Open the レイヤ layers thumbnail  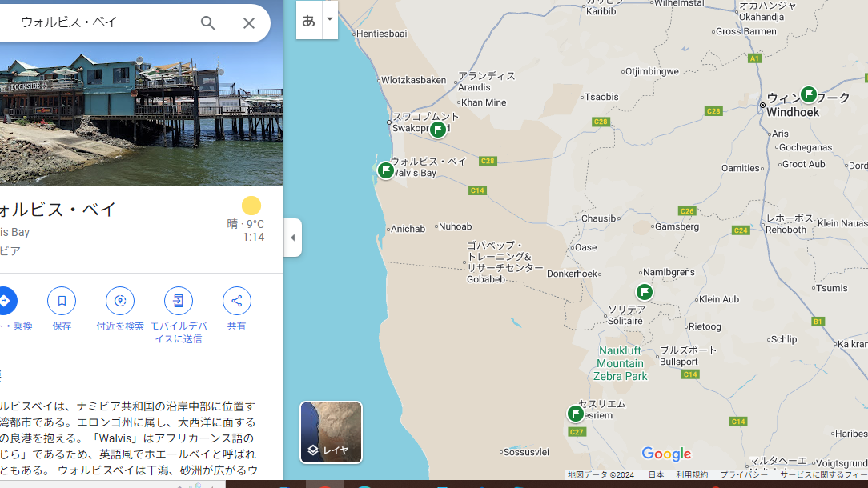(x=331, y=432)
